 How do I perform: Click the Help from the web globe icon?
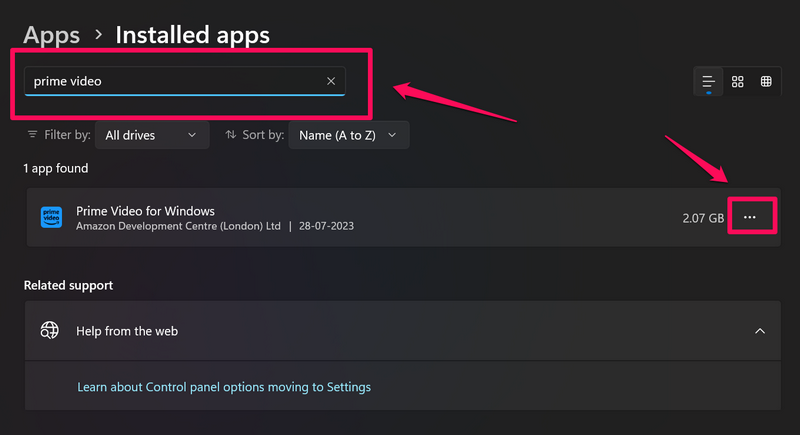49,330
